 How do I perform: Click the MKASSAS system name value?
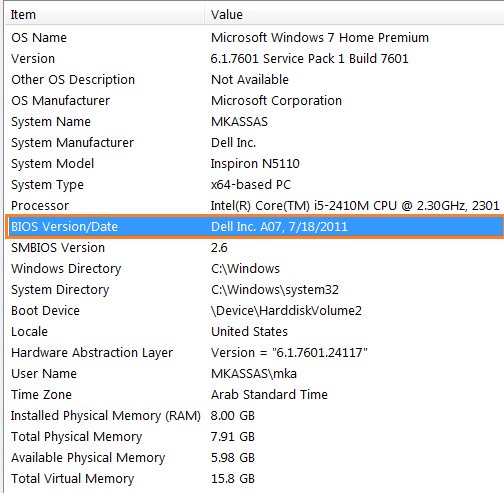tap(239, 122)
